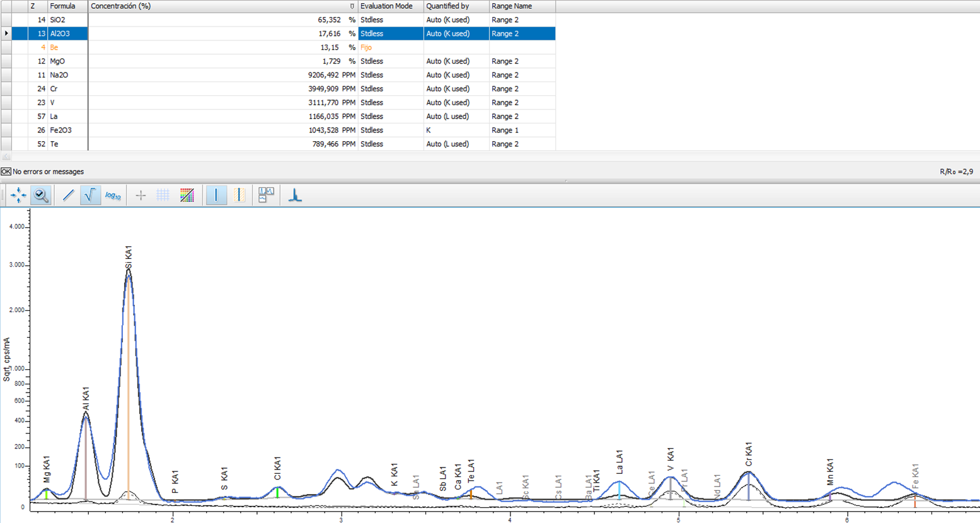Click the S KA1 peak label
980x523 pixels.
coord(224,479)
